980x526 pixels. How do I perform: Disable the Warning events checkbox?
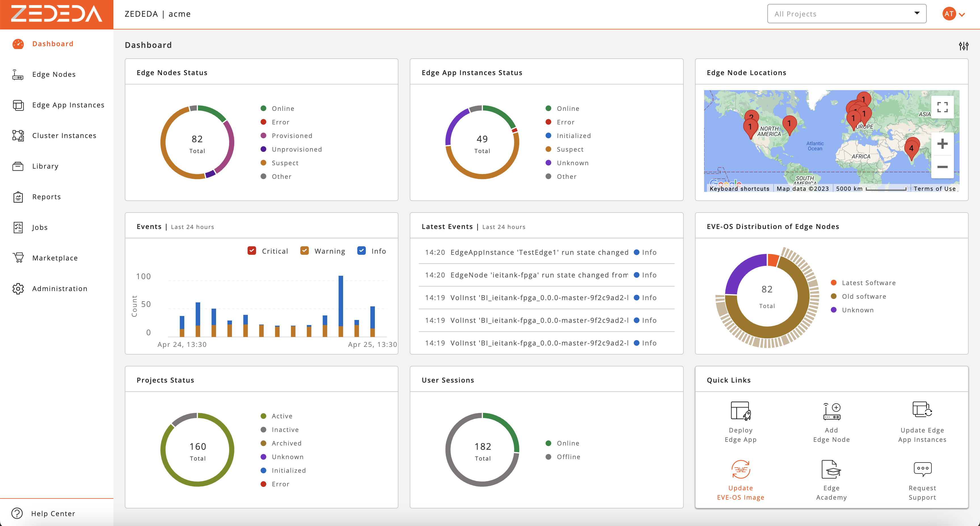pos(304,251)
